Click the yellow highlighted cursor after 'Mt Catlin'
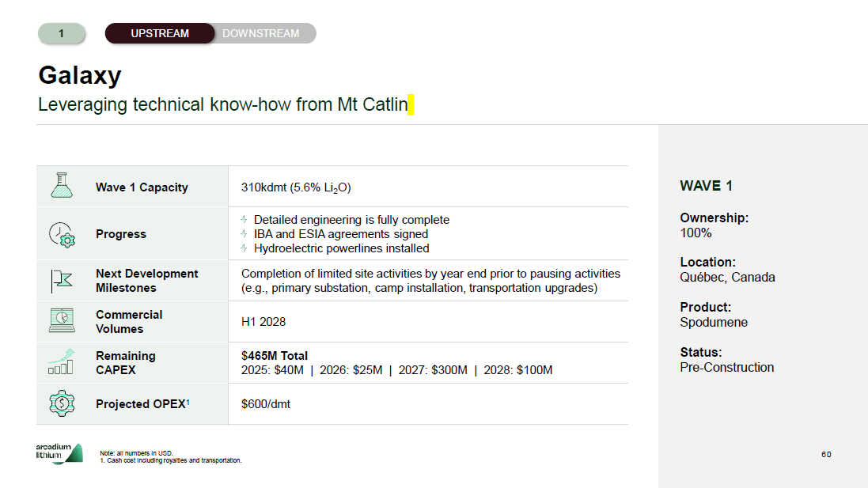 tap(411, 104)
